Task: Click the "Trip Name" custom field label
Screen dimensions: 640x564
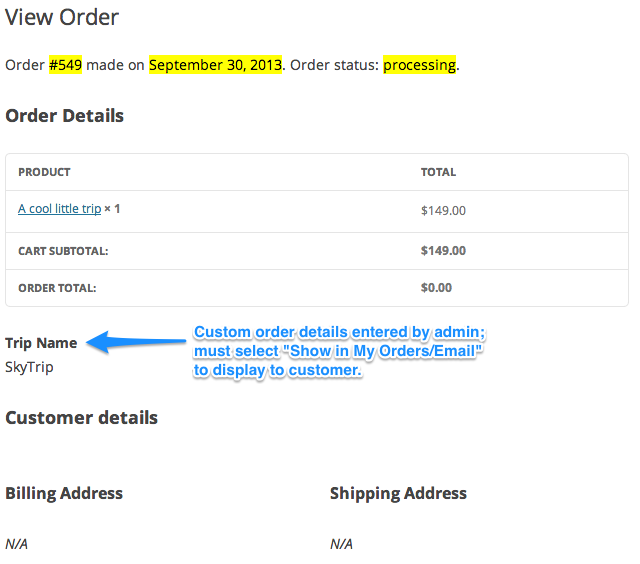Action: pyautogui.click(x=41, y=343)
